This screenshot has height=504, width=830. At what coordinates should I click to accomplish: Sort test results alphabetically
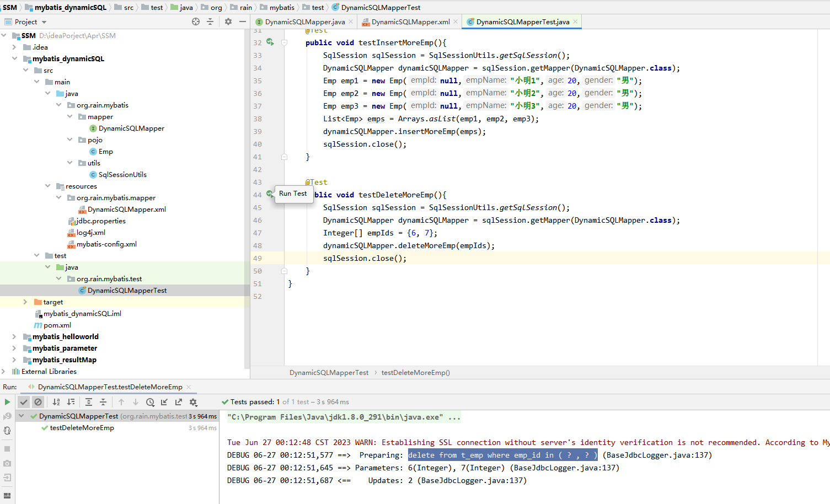click(x=56, y=402)
